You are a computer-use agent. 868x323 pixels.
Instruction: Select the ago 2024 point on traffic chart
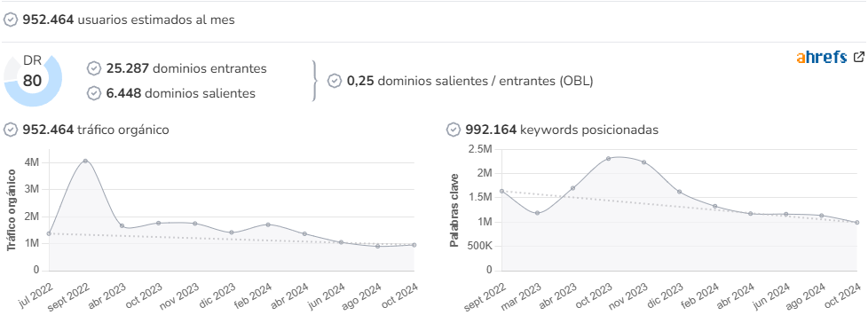pos(377,246)
